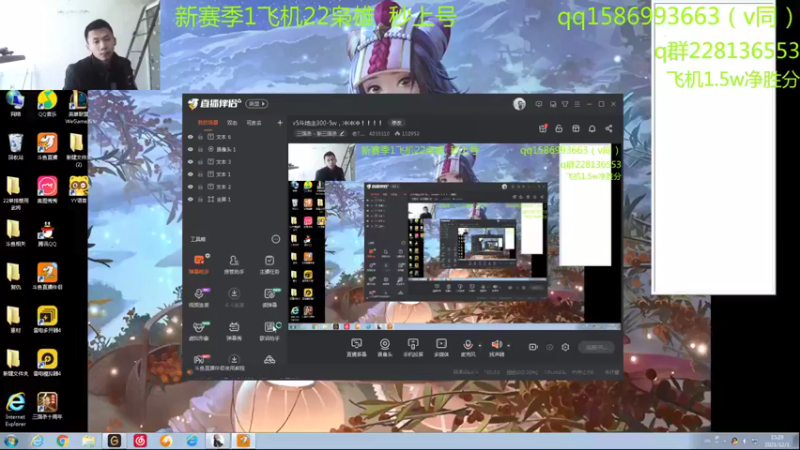800x450 pixels.
Task: Open 腾讯QQ desktop shortcut
Action: point(47,234)
